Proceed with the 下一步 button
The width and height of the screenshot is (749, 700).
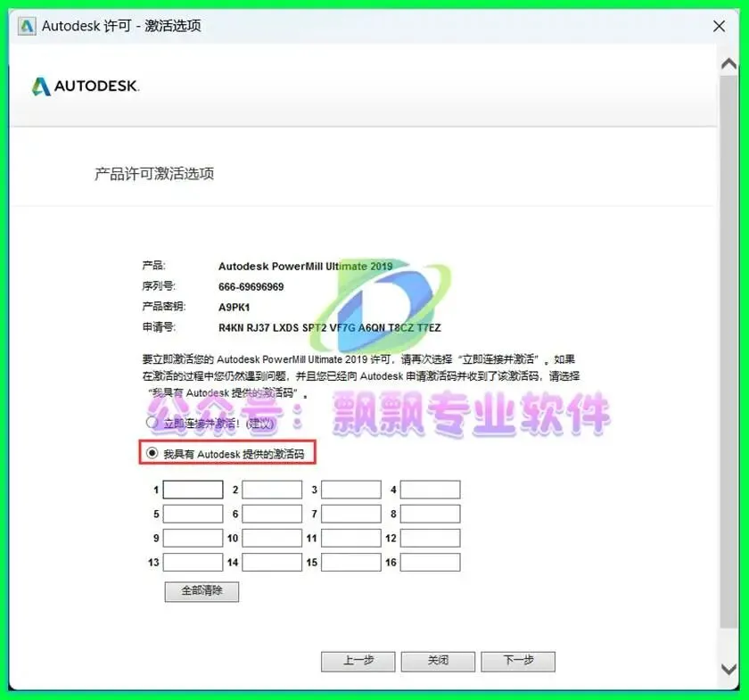[518, 662]
